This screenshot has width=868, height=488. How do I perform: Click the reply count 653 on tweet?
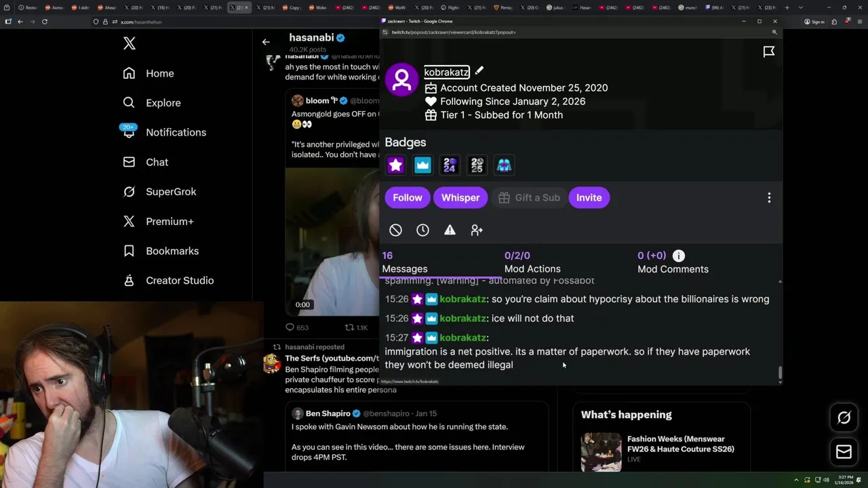[296, 327]
